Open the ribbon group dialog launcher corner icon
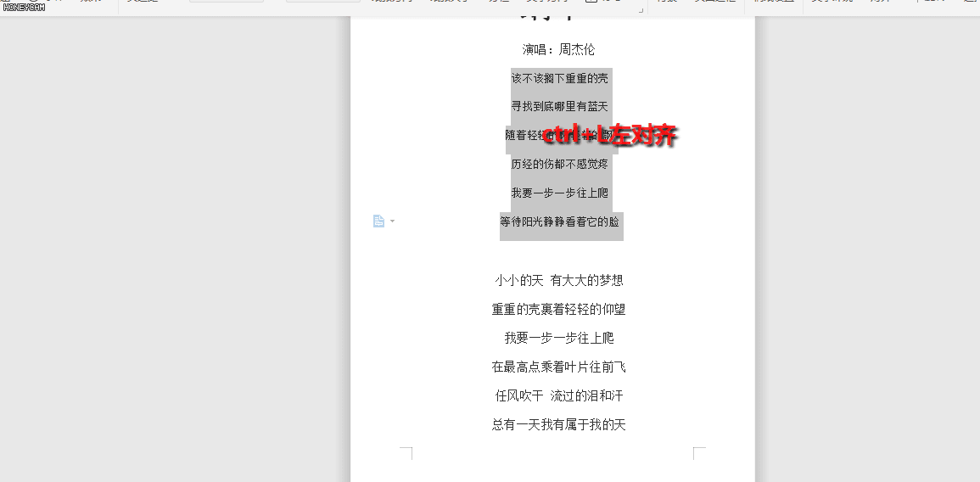 (641, 11)
